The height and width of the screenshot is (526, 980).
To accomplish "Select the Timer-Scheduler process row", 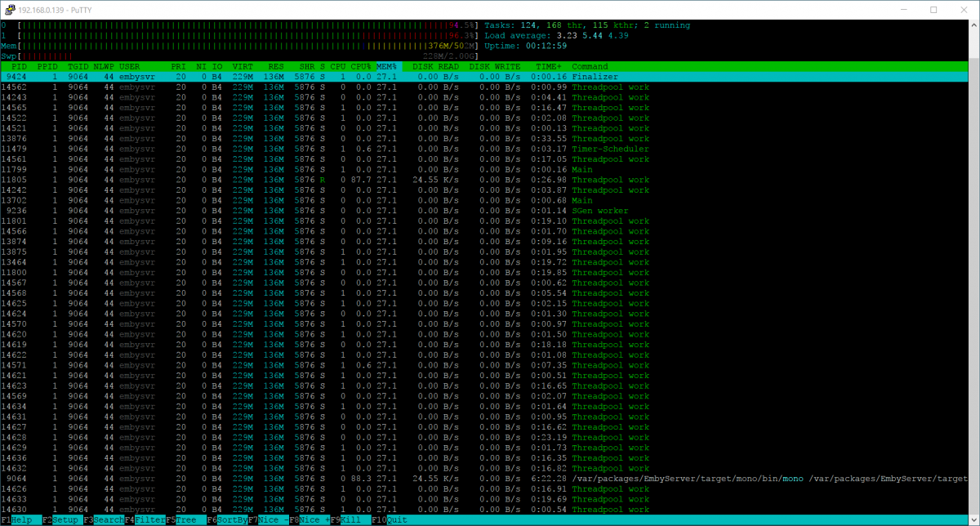I will 327,149.
